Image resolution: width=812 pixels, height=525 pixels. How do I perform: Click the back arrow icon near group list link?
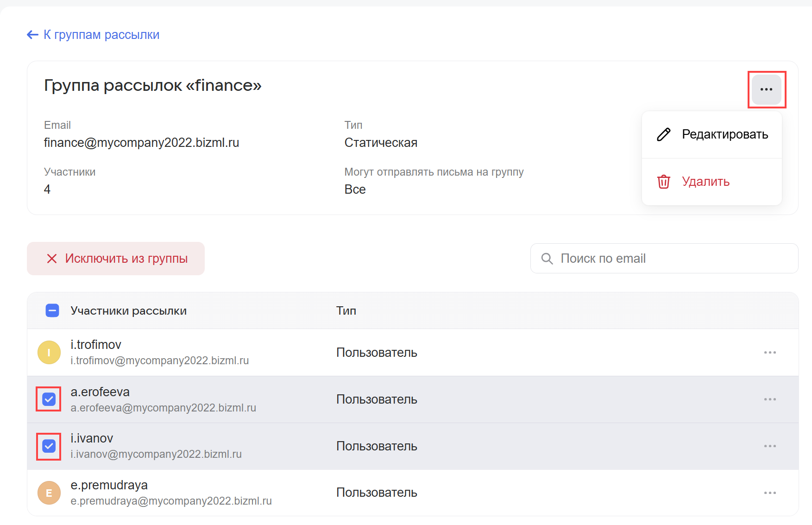32,35
